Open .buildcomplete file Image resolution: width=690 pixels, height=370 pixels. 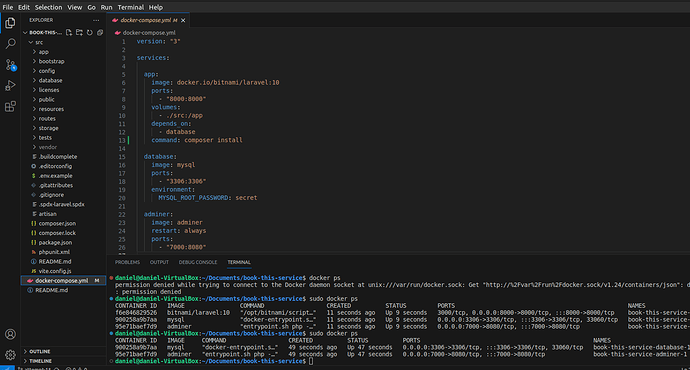click(64, 157)
